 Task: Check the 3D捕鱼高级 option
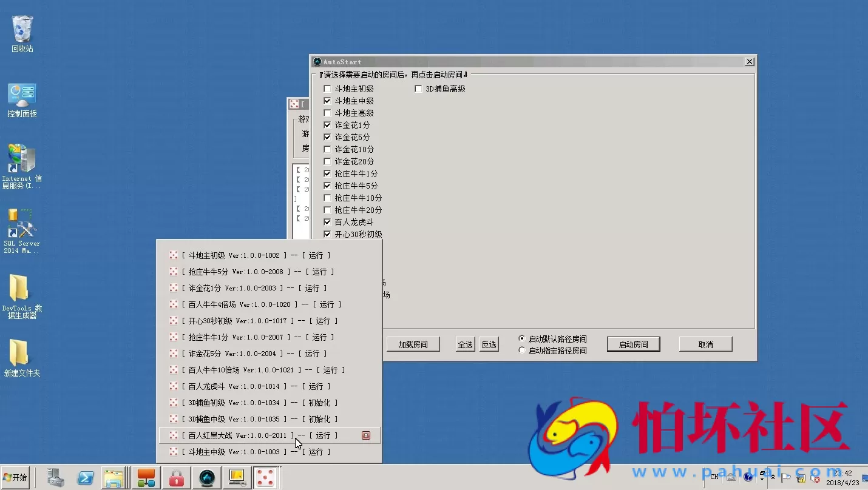(418, 88)
